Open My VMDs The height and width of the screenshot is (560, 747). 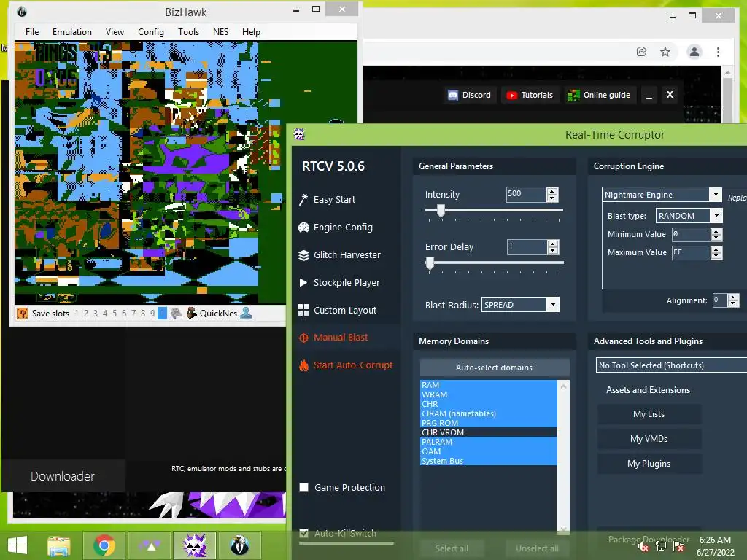tap(649, 439)
